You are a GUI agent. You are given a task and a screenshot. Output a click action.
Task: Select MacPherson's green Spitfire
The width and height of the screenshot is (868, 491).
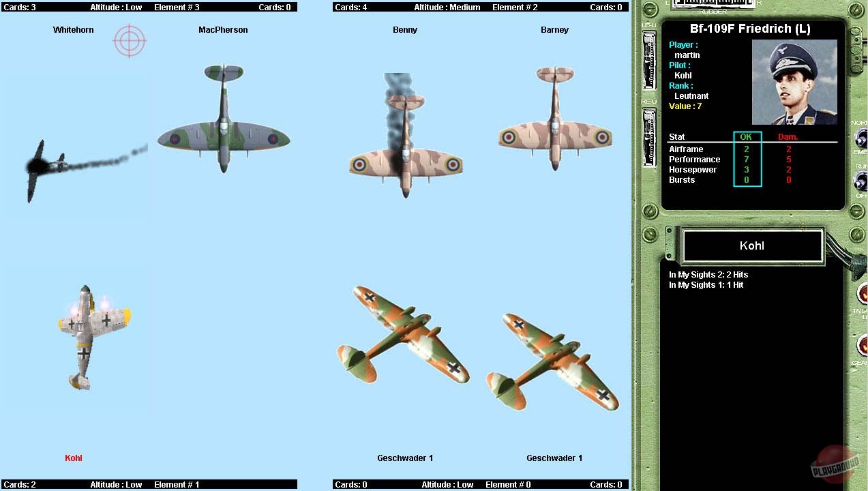(224, 121)
